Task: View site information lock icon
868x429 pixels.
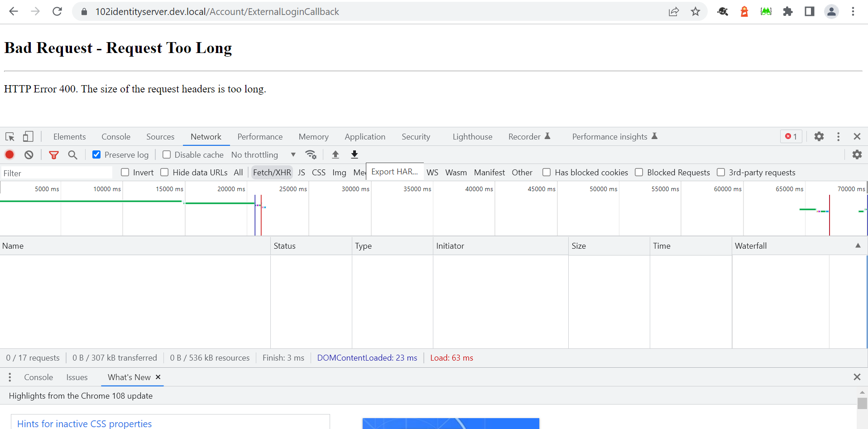Action: click(x=84, y=12)
